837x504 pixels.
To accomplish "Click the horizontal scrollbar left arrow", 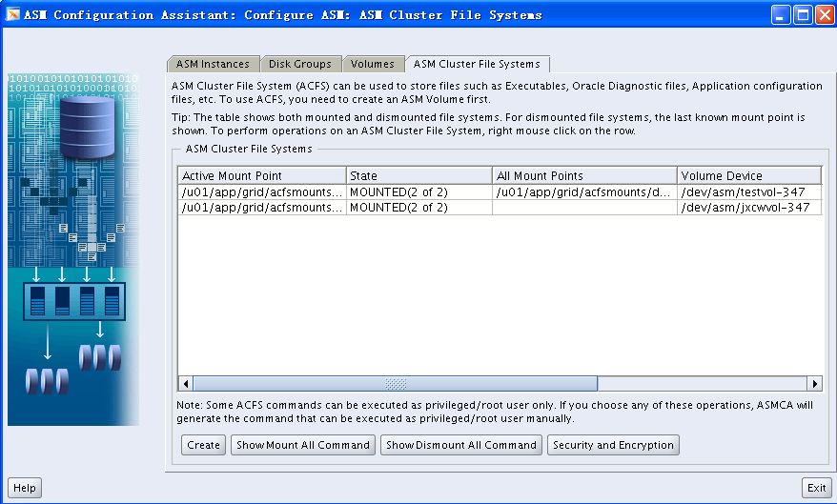I will [x=185, y=383].
